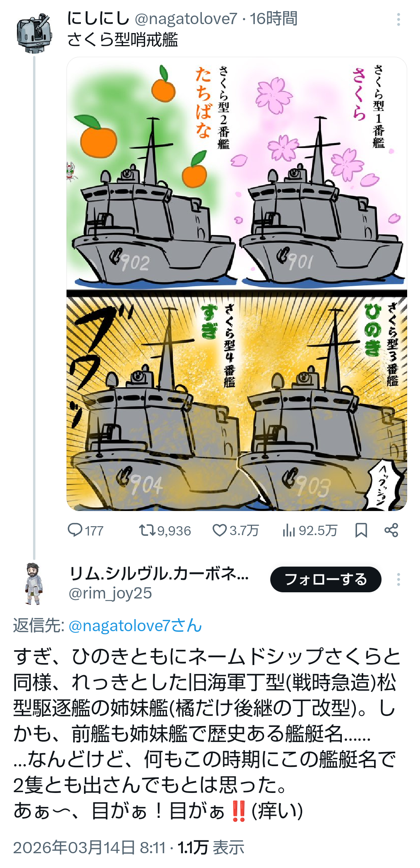The width and height of the screenshot is (420, 868).
Task: Open the bearded knight profile avatar
Action: click(x=34, y=583)
